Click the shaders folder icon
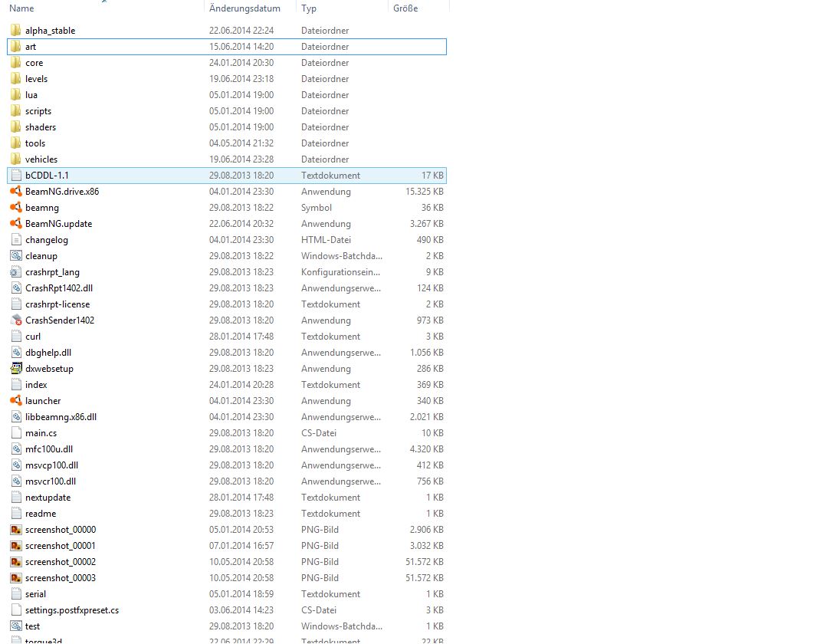 16,127
